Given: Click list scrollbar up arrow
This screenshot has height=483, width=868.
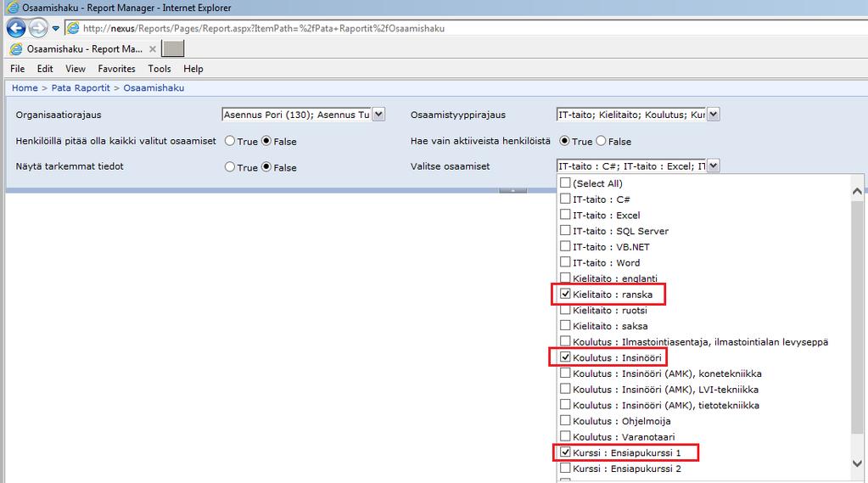Looking at the screenshot, I should point(857,191).
